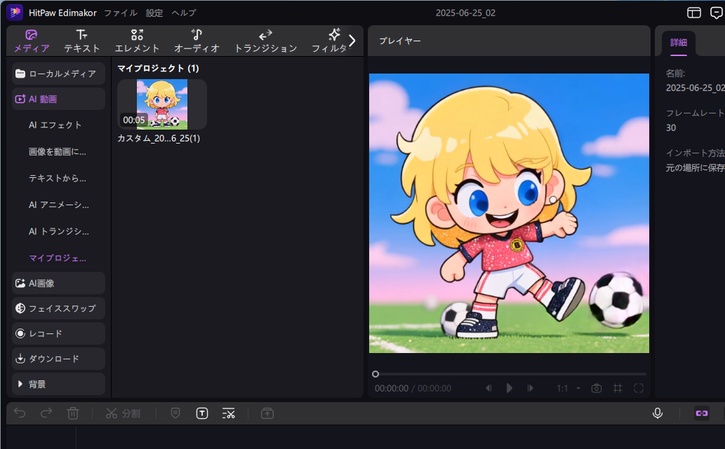This screenshot has height=449, width=725.
Task: Switch to the 詳細 tab
Action: pos(678,43)
